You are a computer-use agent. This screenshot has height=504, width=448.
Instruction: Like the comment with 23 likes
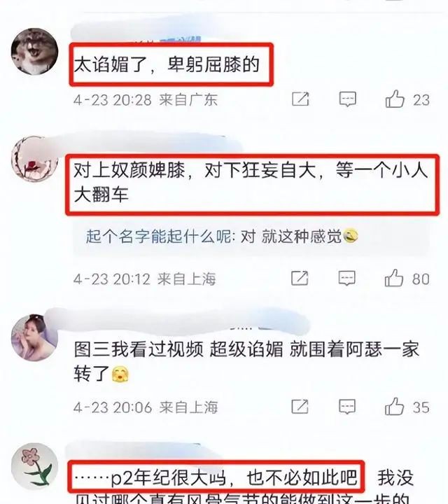click(395, 99)
